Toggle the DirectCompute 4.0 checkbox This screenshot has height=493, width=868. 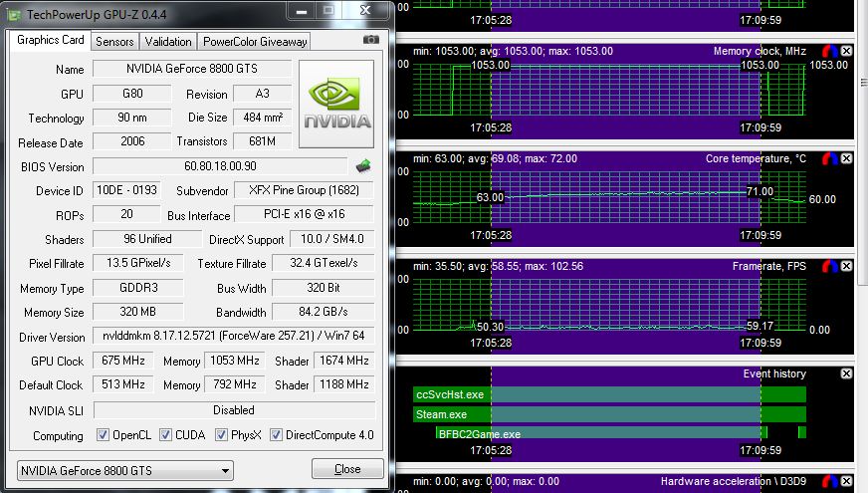click(x=276, y=435)
